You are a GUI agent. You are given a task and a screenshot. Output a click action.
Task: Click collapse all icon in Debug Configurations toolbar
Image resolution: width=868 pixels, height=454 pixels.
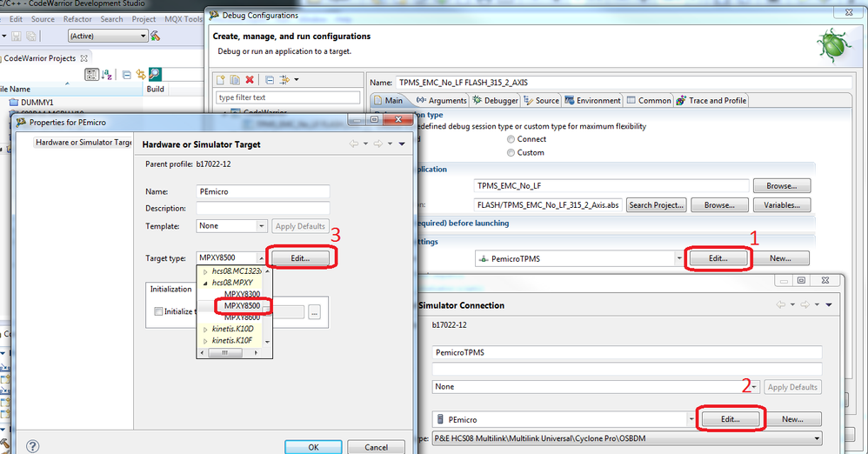tap(270, 80)
